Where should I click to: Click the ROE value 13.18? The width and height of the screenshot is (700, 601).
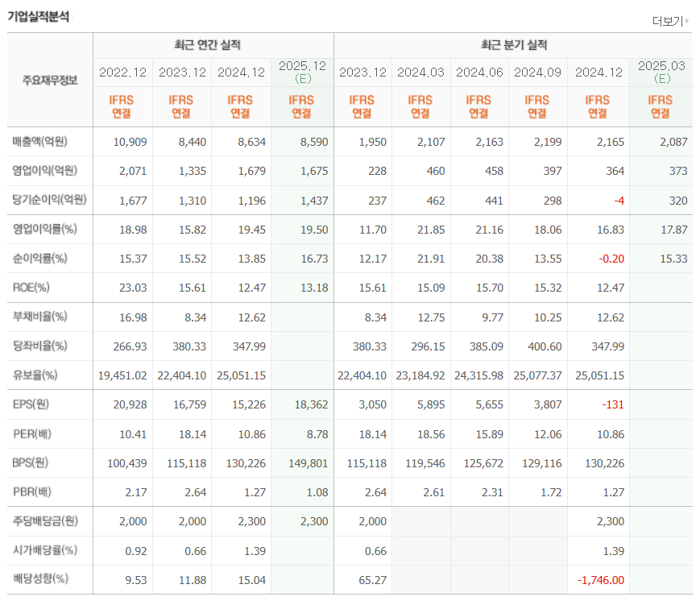coord(314,288)
